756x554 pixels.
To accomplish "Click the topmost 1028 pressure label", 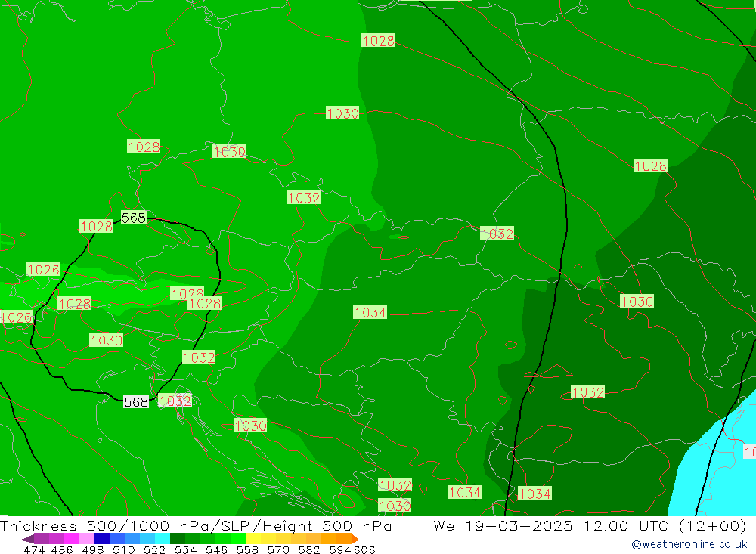I will tap(379, 41).
